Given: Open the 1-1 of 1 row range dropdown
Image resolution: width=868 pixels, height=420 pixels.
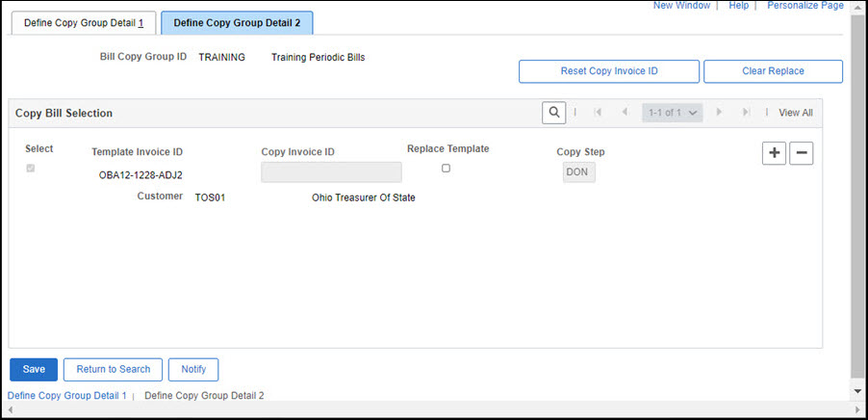Looking at the screenshot, I should point(672,113).
